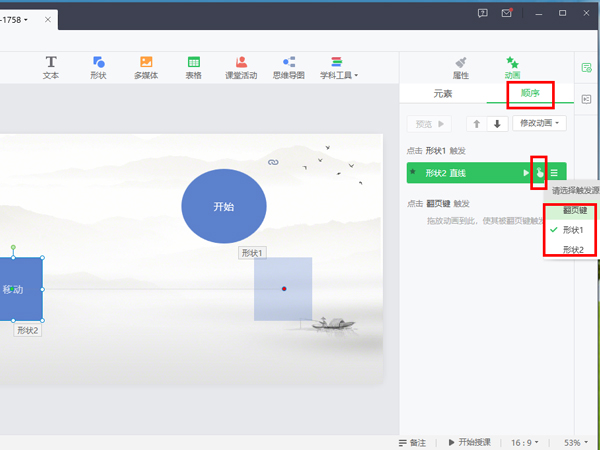Move animation down with down arrow
The width and height of the screenshot is (600, 450).
click(x=497, y=124)
